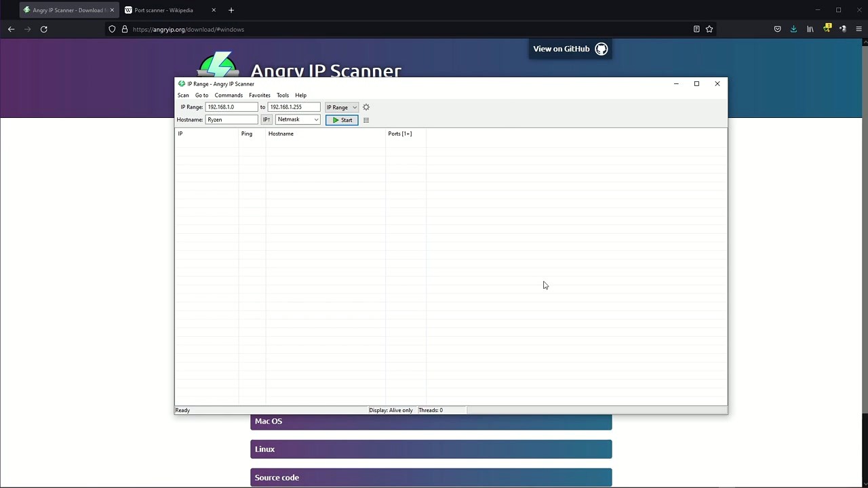This screenshot has width=868, height=488.
Task: Open the browser bookmarks library icon
Action: coord(810,28)
